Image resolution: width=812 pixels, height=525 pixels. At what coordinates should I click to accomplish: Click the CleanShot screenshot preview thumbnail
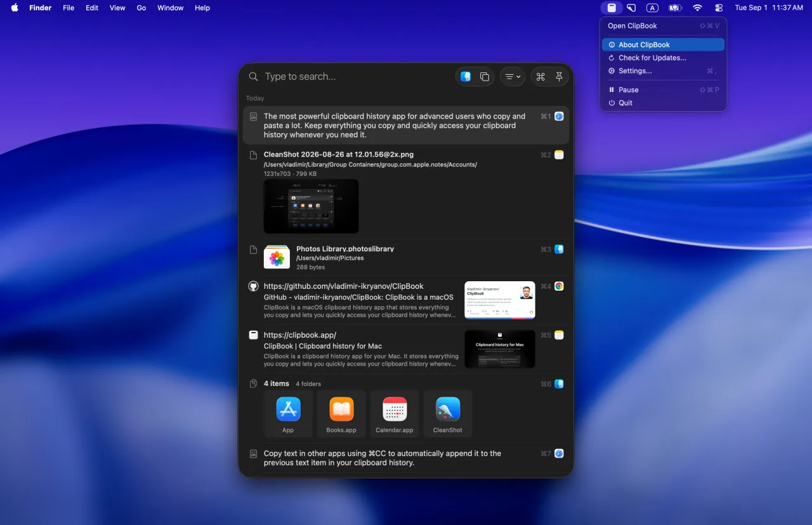tap(311, 206)
